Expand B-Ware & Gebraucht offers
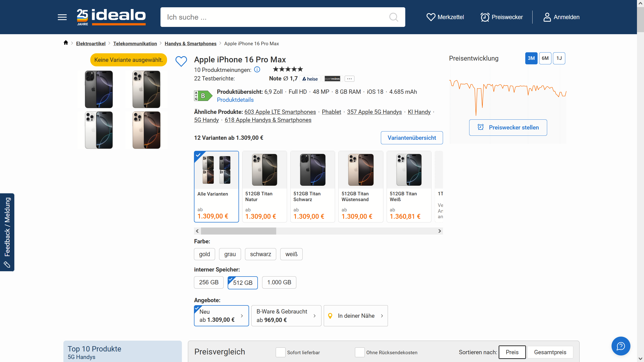Image resolution: width=644 pixels, height=362 pixels. 286,316
